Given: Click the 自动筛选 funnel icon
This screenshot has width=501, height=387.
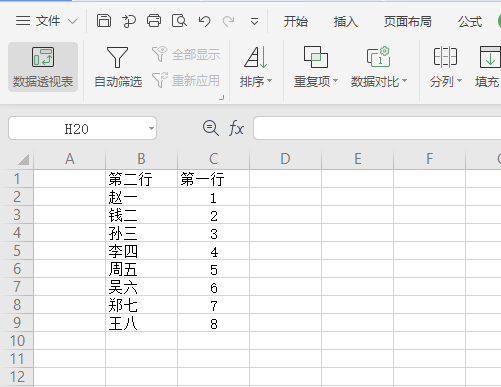Looking at the screenshot, I should [x=117, y=57].
